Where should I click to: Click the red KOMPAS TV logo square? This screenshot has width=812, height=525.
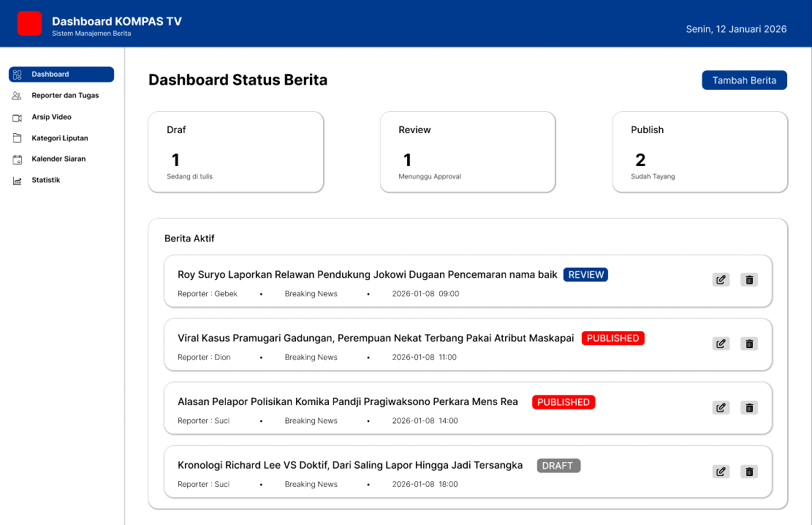click(30, 23)
